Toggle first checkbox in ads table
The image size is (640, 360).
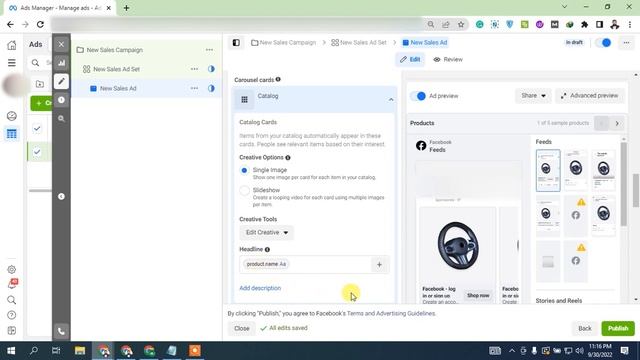click(x=37, y=129)
